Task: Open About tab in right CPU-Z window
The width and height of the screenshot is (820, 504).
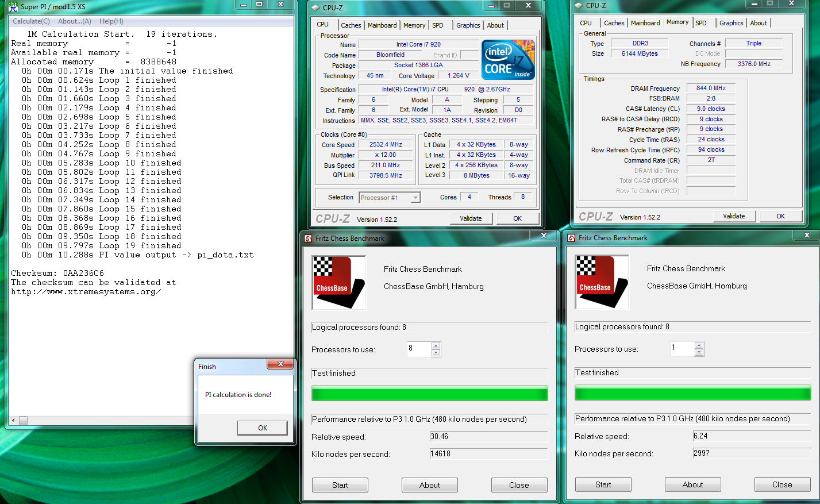Action: [x=759, y=23]
